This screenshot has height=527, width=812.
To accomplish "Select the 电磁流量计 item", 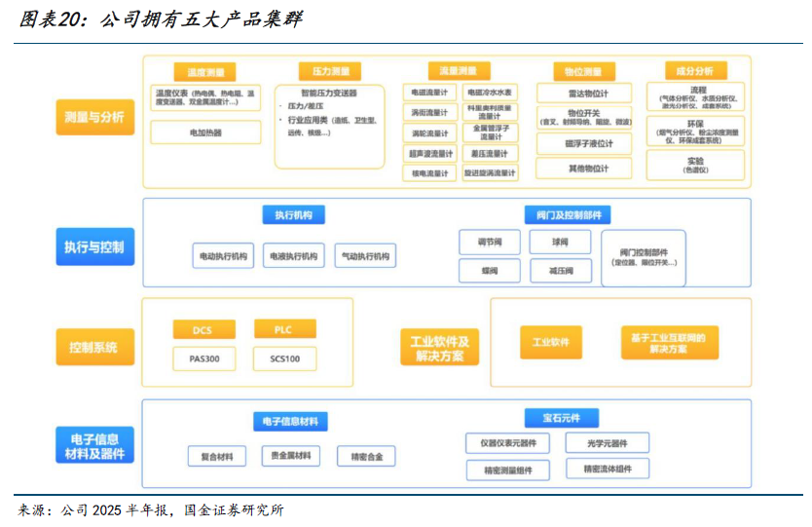I will click(x=429, y=93).
